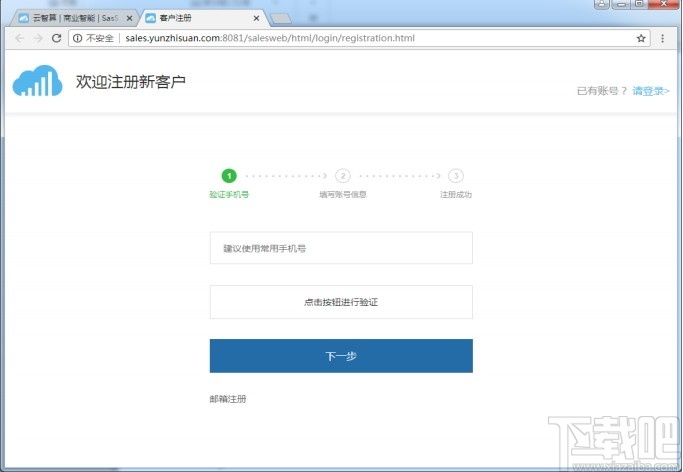Image resolution: width=683 pixels, height=472 pixels.
Task: Bookmark this page with star icon
Action: coord(641,38)
